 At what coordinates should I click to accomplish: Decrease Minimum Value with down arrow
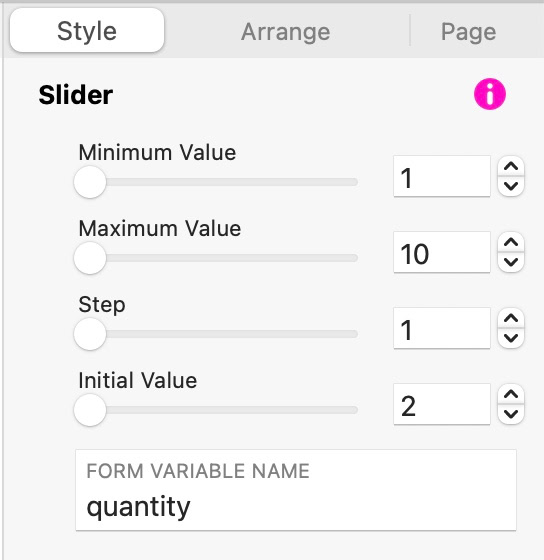coord(511,186)
